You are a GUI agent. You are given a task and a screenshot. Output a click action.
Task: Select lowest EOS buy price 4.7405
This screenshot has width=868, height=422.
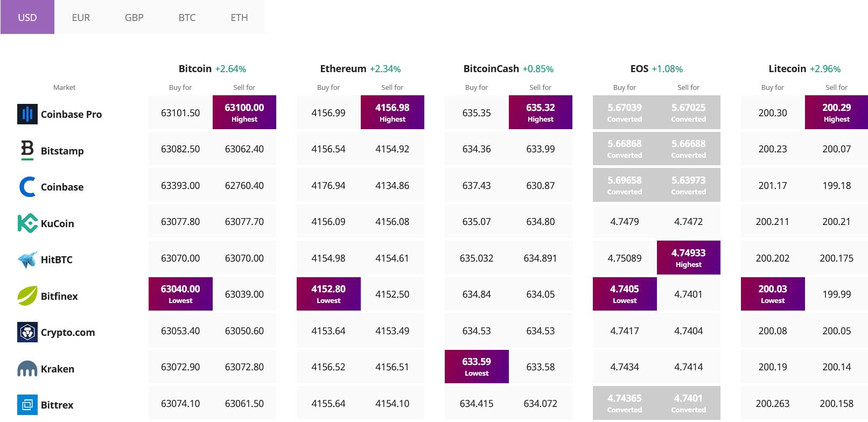coord(625,294)
